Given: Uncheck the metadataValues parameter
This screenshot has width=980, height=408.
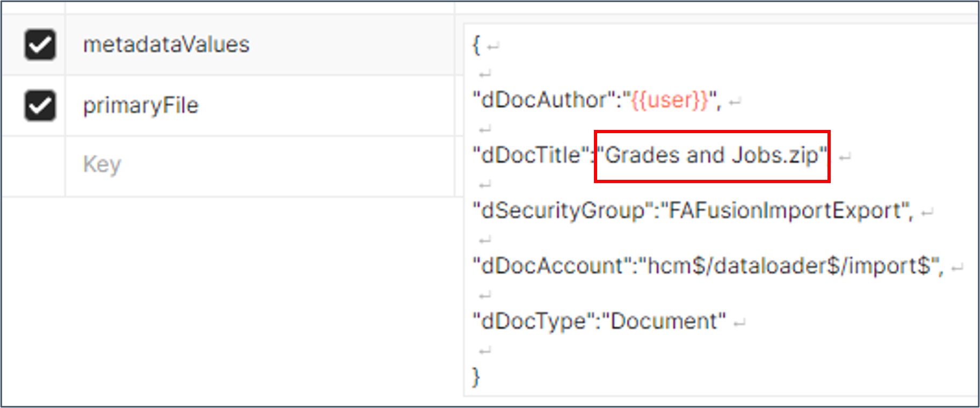Looking at the screenshot, I should click(39, 45).
